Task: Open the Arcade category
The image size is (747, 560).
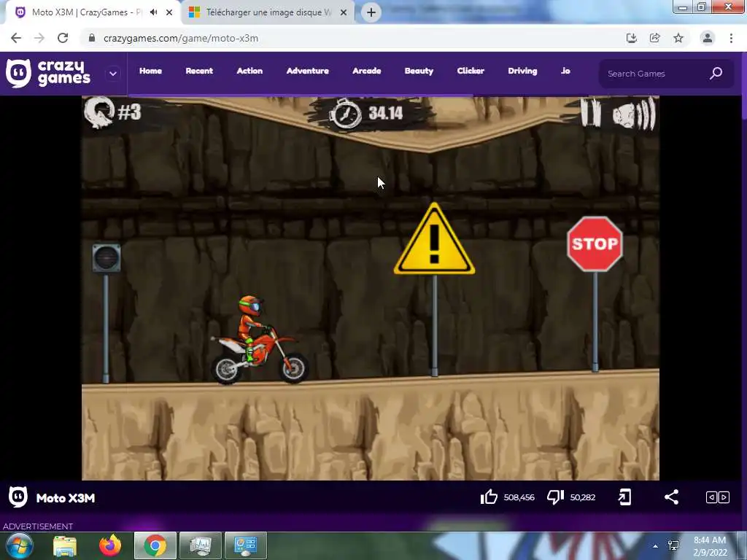Action: [x=366, y=71]
